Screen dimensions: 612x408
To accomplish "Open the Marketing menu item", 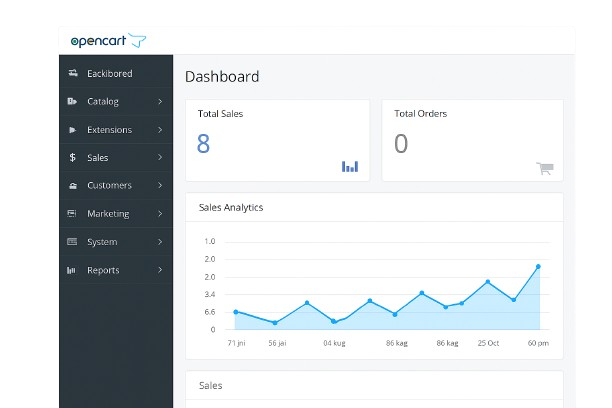I will point(108,214).
